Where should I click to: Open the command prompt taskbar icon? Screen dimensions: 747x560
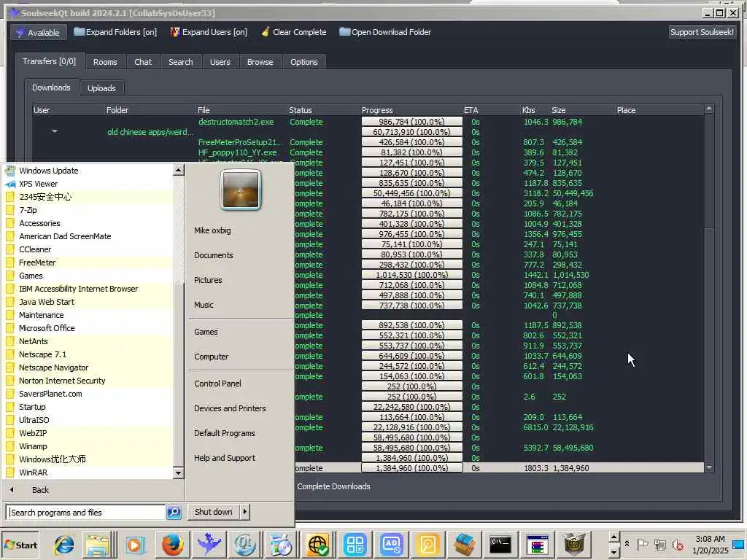pyautogui.click(x=500, y=544)
